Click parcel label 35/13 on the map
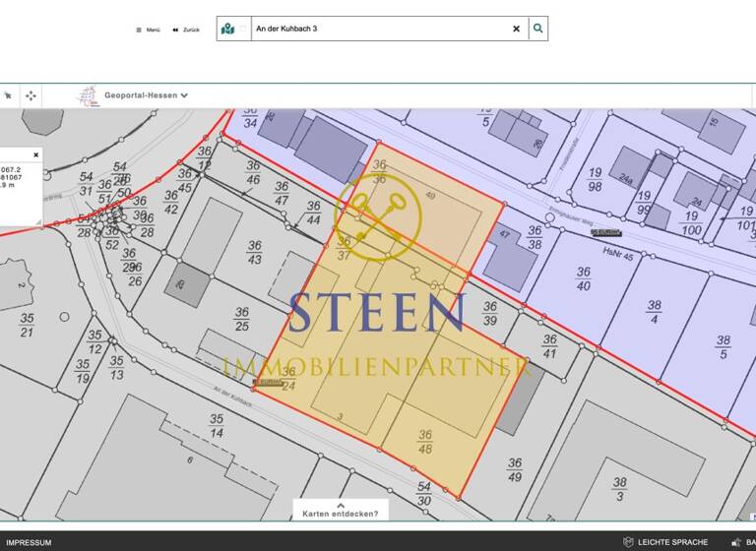The width and height of the screenshot is (756, 551). coord(116,368)
